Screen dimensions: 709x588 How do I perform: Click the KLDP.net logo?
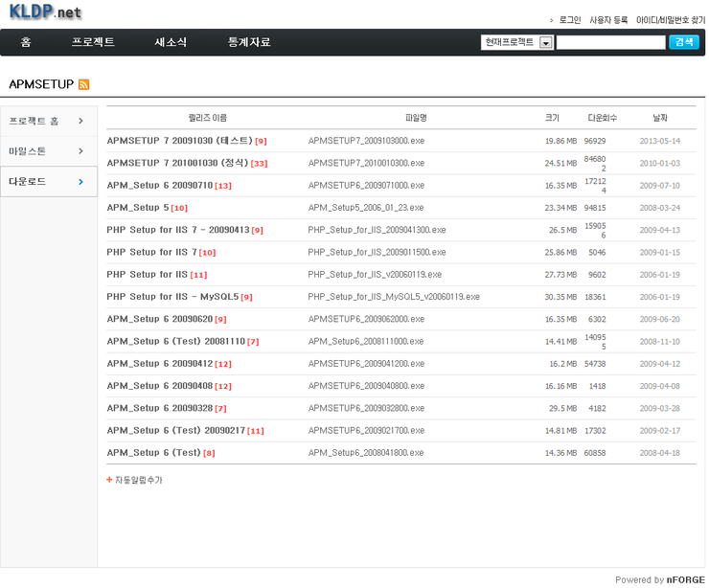click(x=45, y=11)
